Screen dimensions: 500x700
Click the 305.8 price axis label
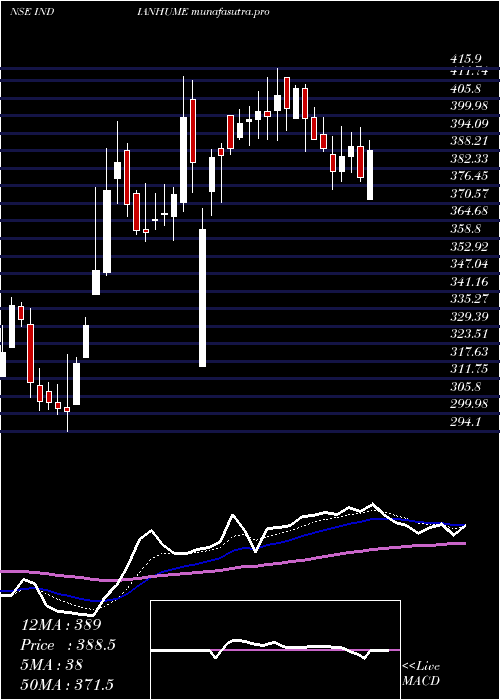point(465,387)
